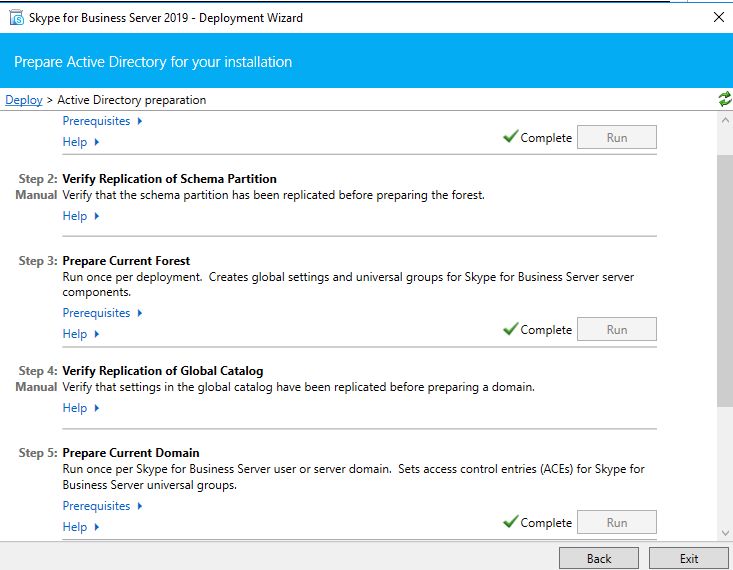This screenshot has width=733, height=570.
Task: Click the Complete checkmark for Prepare Current Domain
Action: (x=510, y=521)
